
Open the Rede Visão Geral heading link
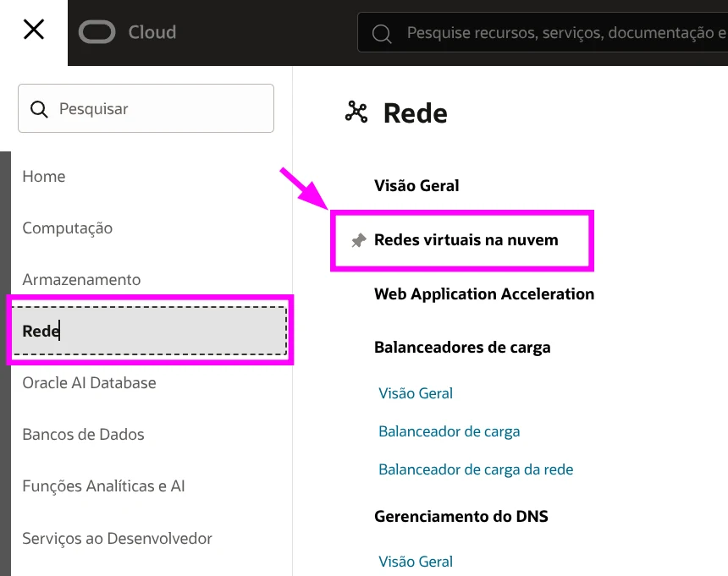[x=416, y=185]
